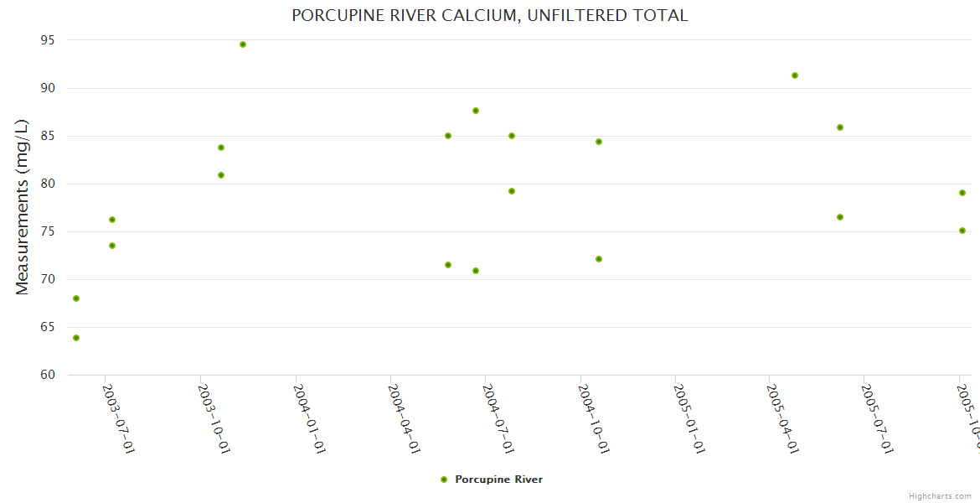Click the rightmost data point near 79 mg/L
Viewport: 980px width, 503px height.
[962, 193]
